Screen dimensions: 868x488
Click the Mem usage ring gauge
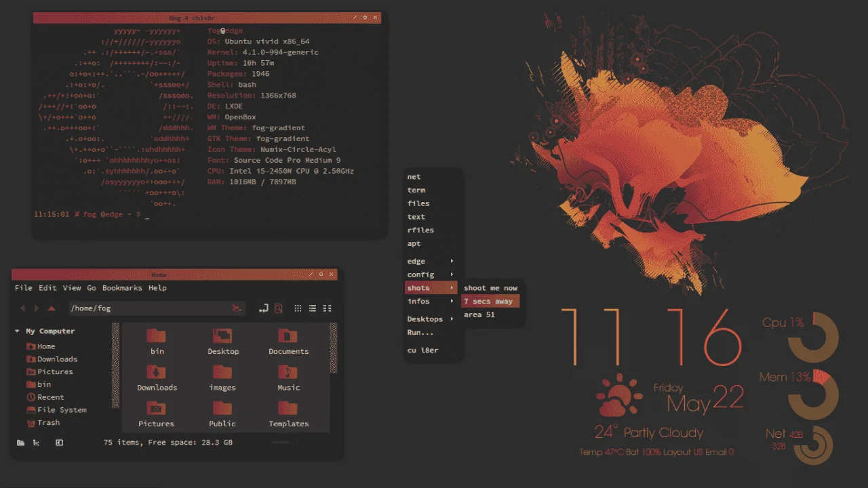coord(812,395)
